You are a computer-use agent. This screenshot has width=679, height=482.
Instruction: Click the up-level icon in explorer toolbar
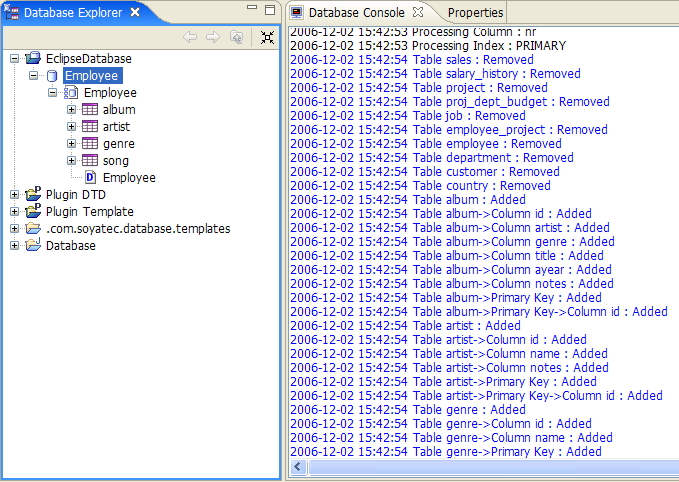pos(236,37)
